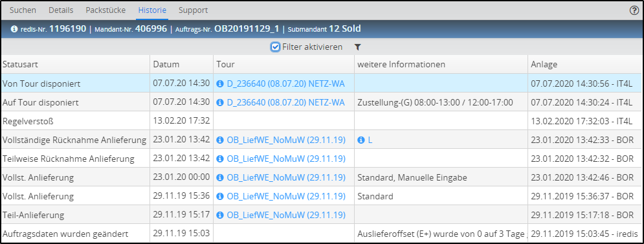Click Anlage cell 23.01.2020 13:42:46 - BOR
Viewport: 644px width, 244px height.
point(585,177)
